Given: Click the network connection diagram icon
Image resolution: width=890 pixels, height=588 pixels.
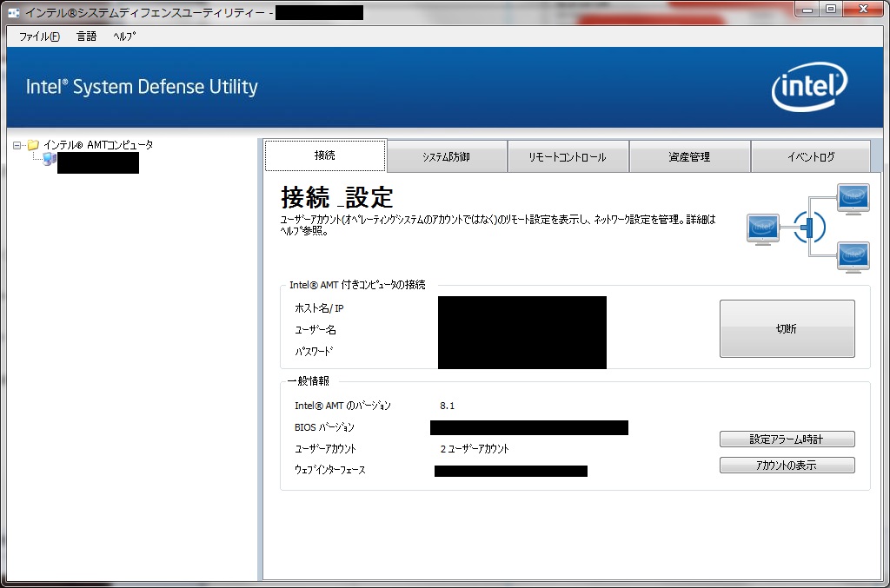Looking at the screenshot, I should pos(808,228).
